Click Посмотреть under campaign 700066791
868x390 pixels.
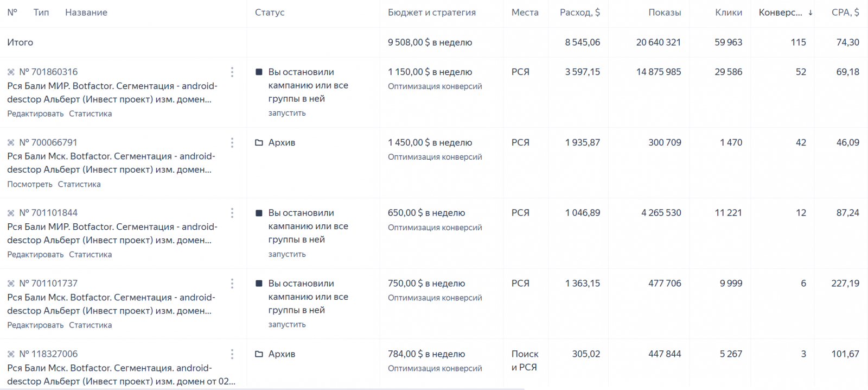click(30, 184)
